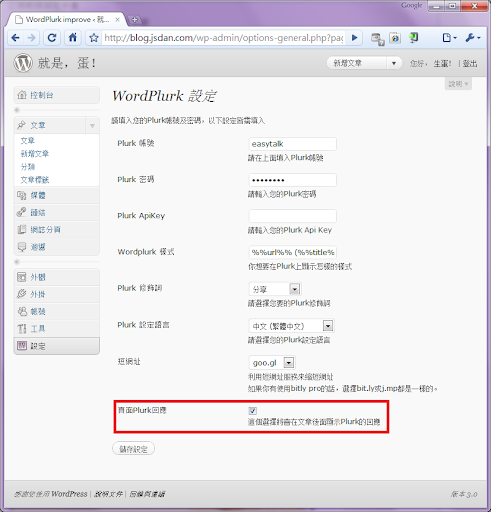Image resolution: width=491 pixels, height=512 pixels.
Task: Collapse the Posts menu with its arrow
Action: [92, 126]
